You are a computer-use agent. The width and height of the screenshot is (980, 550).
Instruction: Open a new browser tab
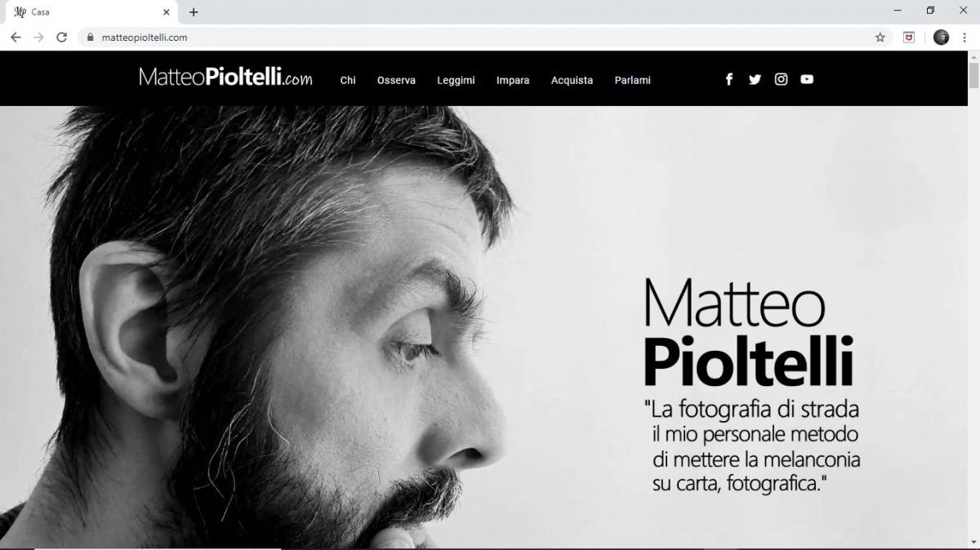point(194,12)
